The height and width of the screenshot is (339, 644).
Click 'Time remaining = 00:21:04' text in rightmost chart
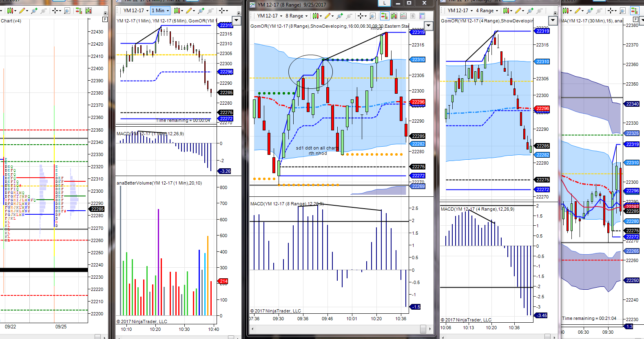tap(589, 318)
